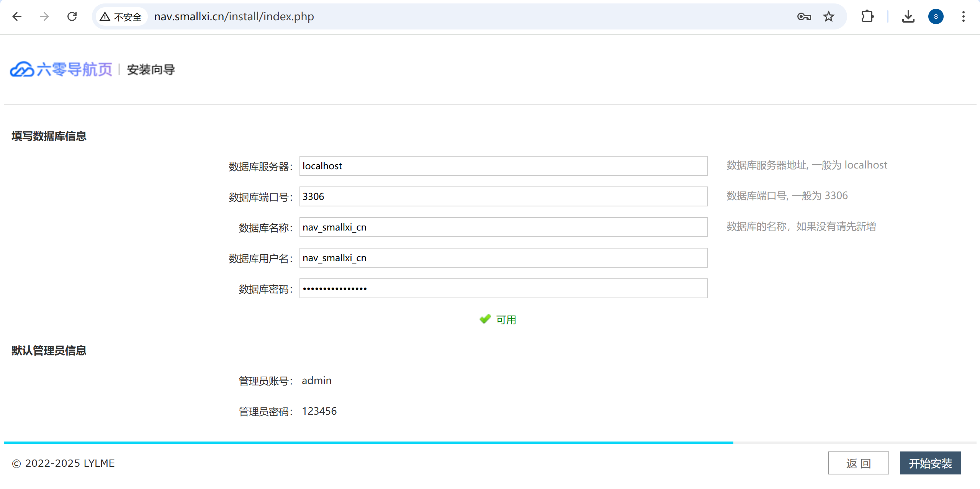This screenshot has width=980, height=489.
Task: Click the database name input field
Action: pyautogui.click(x=503, y=227)
